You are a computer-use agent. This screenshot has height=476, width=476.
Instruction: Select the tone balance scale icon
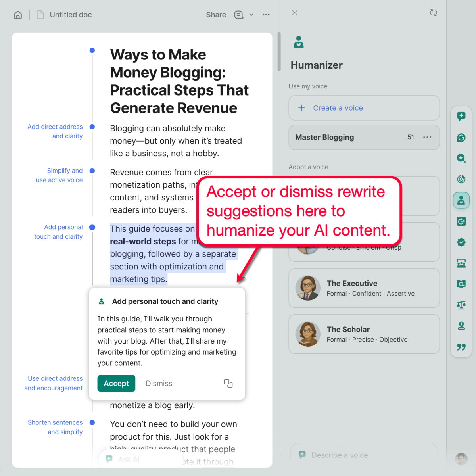461,305
